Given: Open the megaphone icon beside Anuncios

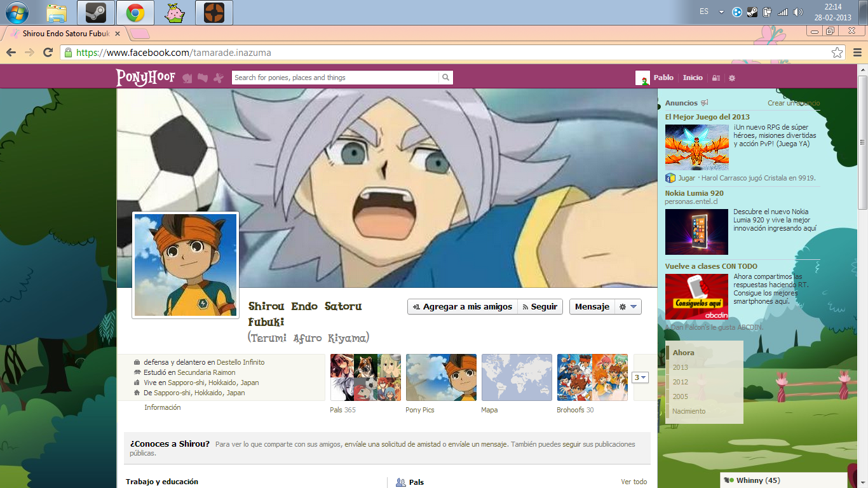Looking at the screenshot, I should [x=704, y=103].
